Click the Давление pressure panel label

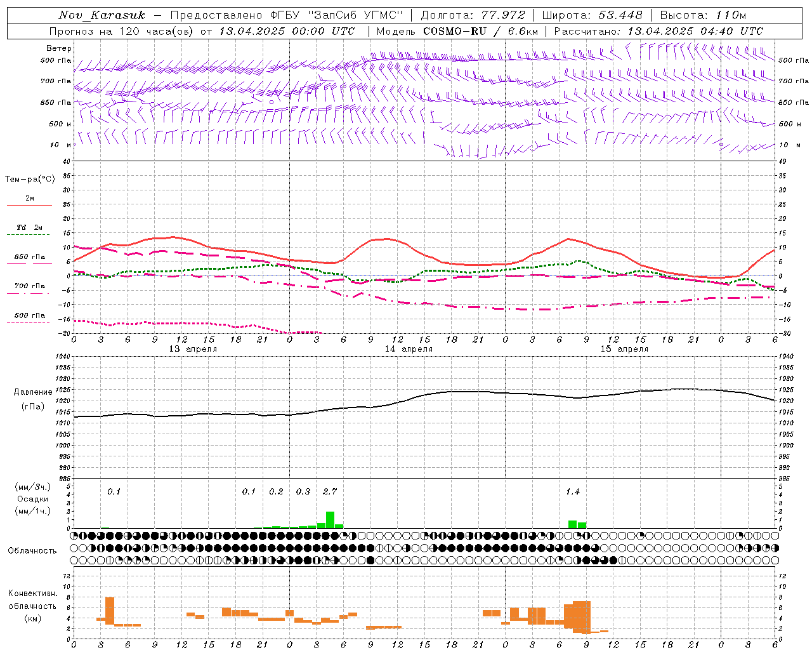click(33, 392)
